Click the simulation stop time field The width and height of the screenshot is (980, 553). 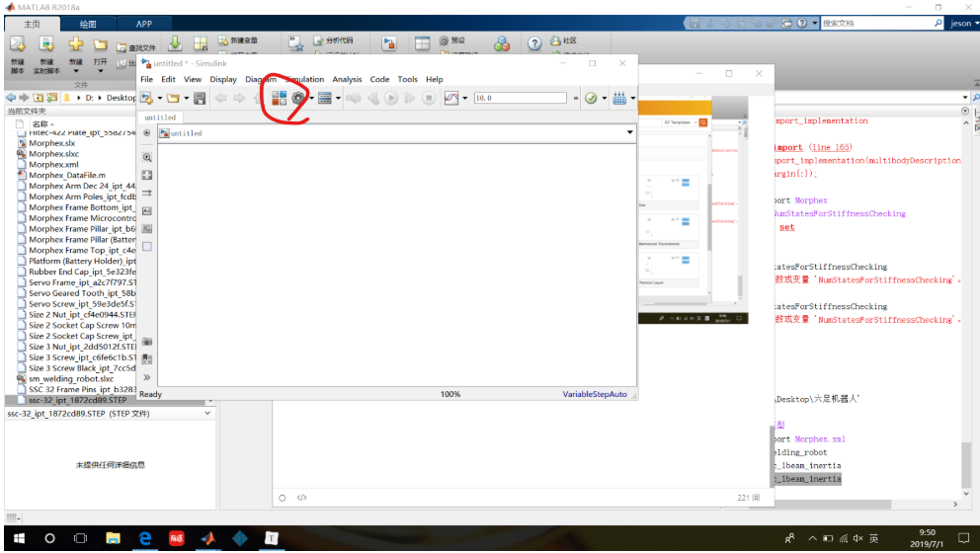tap(520, 98)
